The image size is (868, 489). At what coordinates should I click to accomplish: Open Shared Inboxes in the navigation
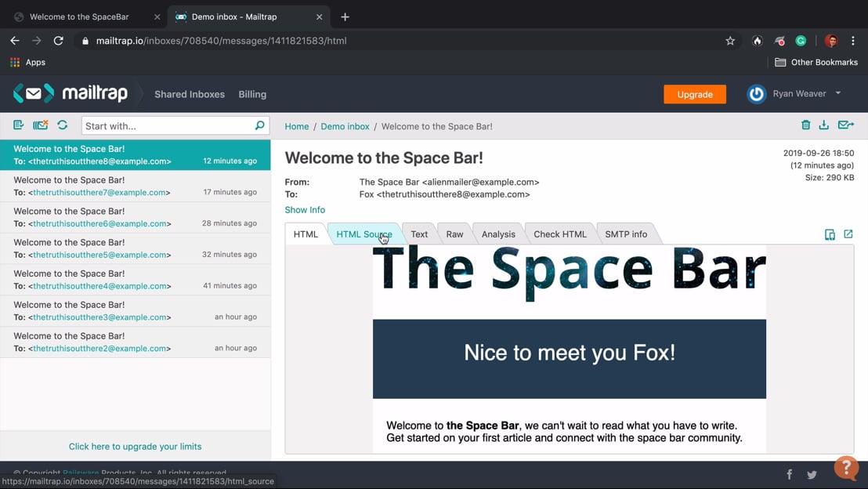(x=190, y=94)
